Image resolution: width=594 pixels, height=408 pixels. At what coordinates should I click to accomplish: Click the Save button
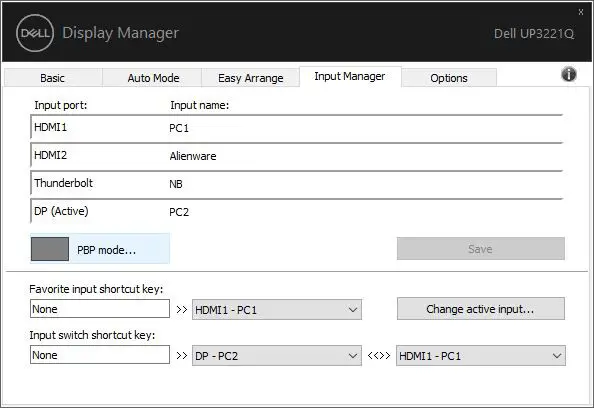point(480,249)
